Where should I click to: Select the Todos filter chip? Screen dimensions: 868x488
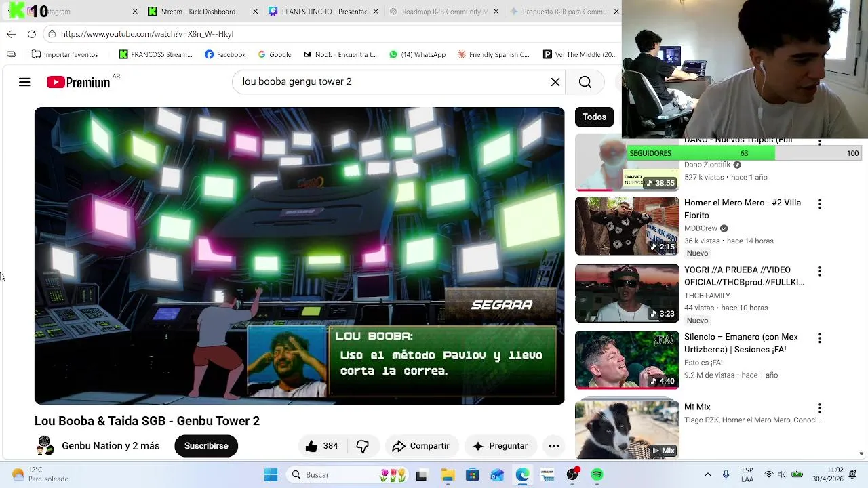click(x=594, y=117)
